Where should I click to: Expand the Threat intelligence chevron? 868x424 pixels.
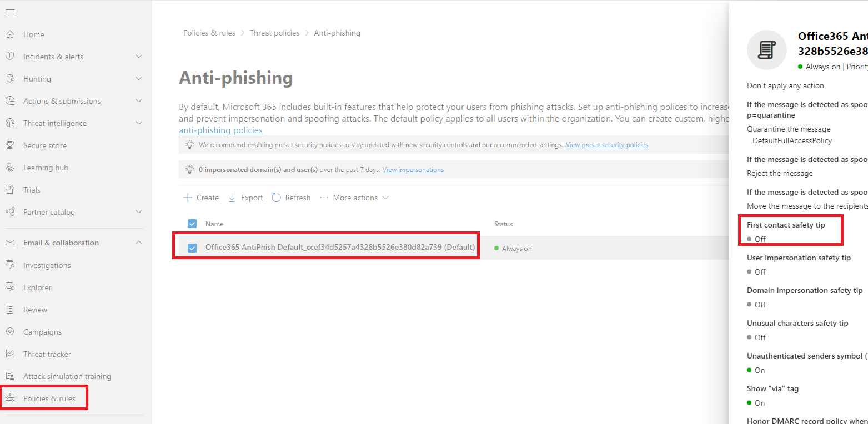139,123
